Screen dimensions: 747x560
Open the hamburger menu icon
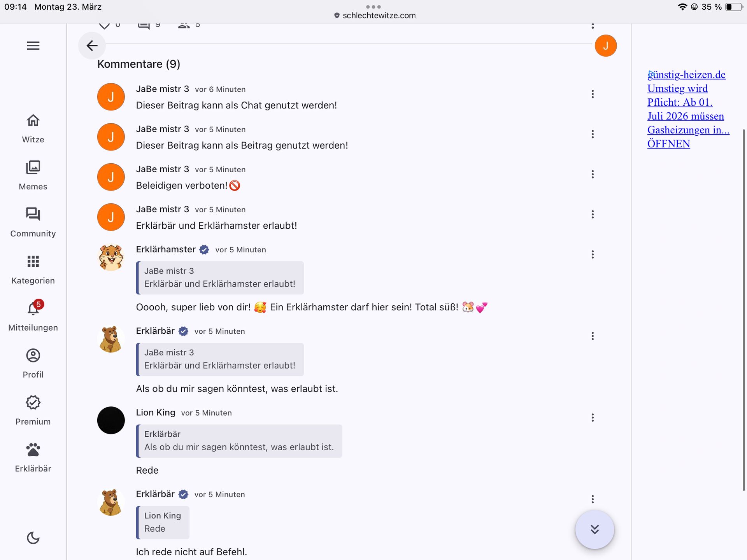click(33, 45)
